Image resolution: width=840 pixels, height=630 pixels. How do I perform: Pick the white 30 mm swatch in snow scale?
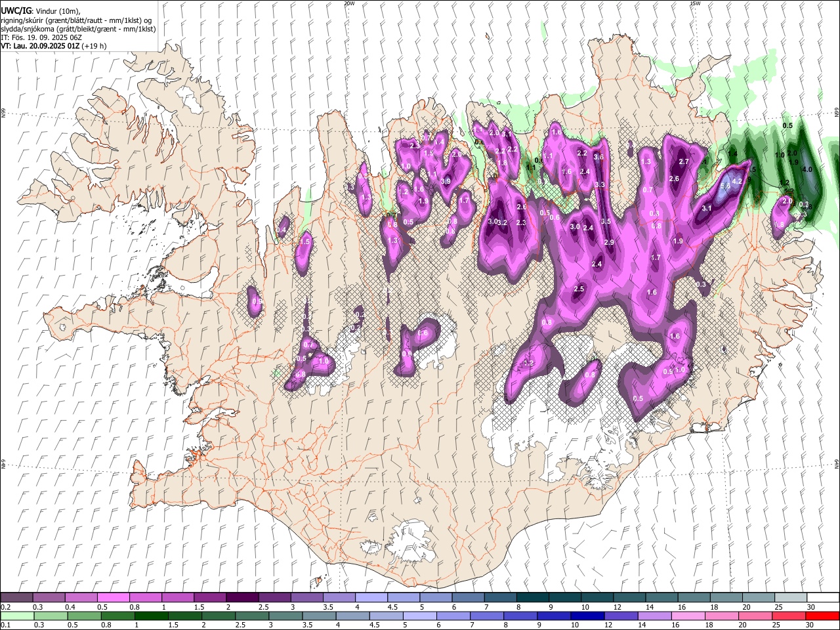pos(823,598)
